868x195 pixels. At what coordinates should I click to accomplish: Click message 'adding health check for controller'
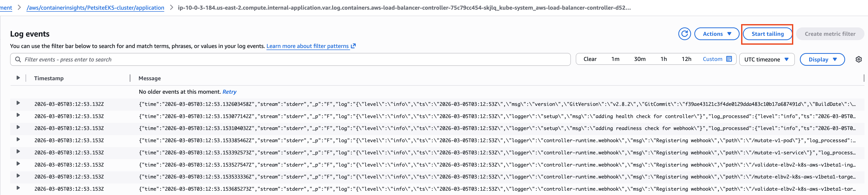[497, 116]
